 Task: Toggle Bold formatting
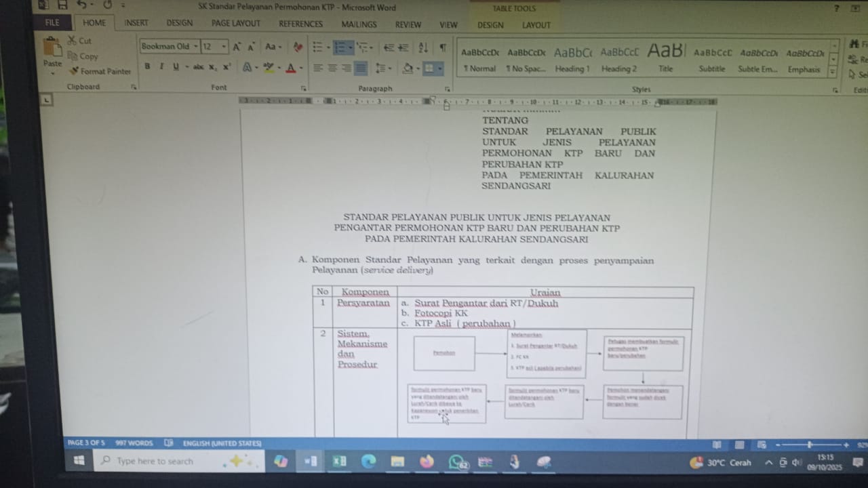coord(147,66)
